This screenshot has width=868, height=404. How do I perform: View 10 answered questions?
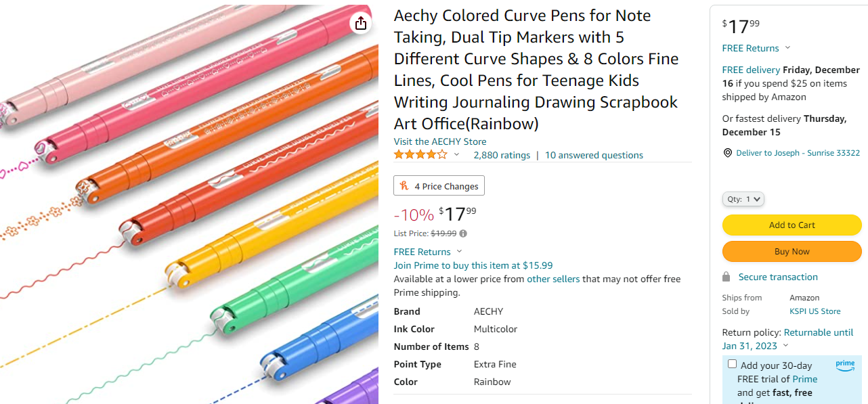594,155
